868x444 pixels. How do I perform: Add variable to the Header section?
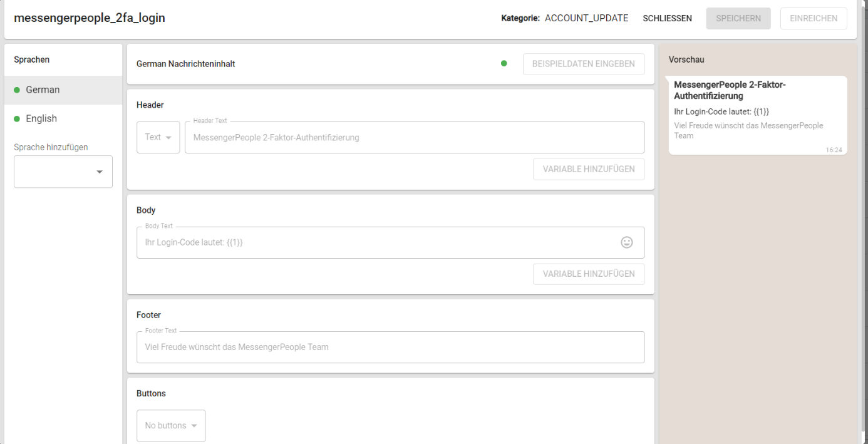point(589,169)
